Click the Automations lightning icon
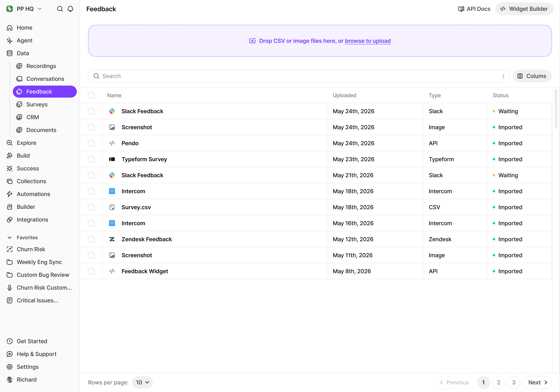The image size is (560, 392). tap(9, 194)
